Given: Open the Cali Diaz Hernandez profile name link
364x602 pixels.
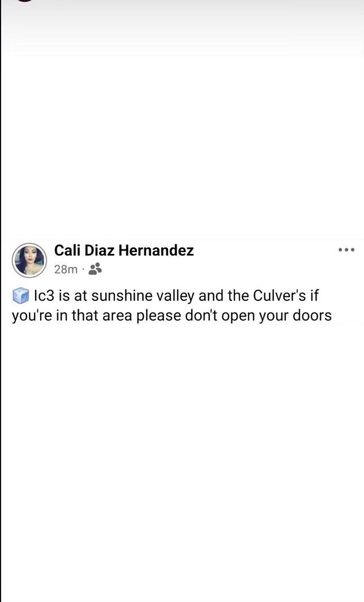Looking at the screenshot, I should click(x=124, y=251).
